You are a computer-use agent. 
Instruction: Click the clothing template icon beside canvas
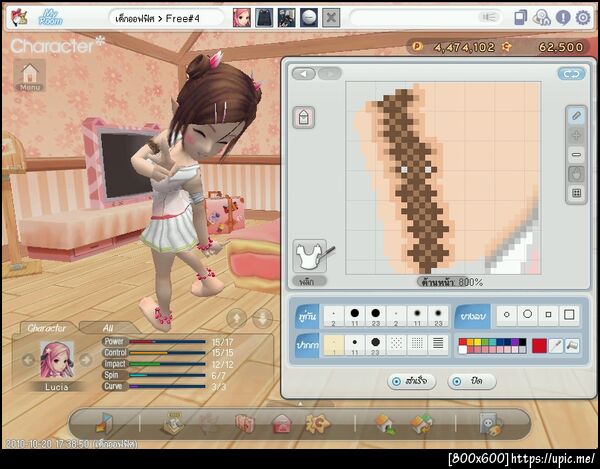click(x=304, y=117)
